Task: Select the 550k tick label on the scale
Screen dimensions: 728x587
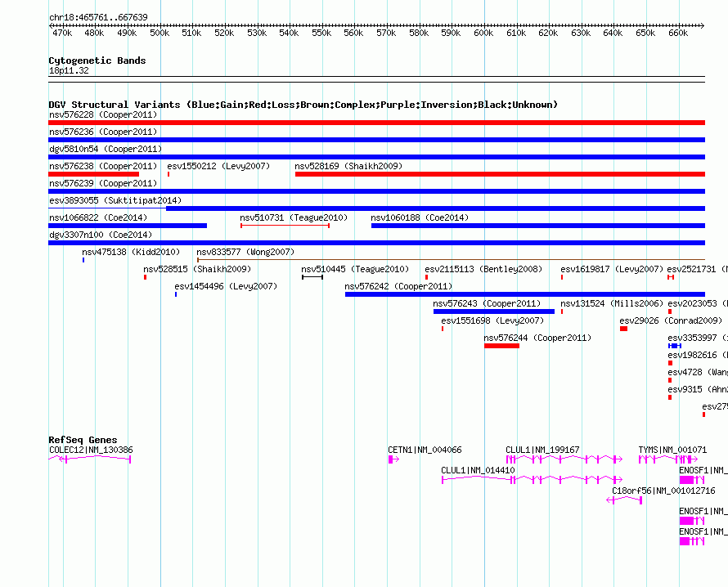Action: pos(321,33)
